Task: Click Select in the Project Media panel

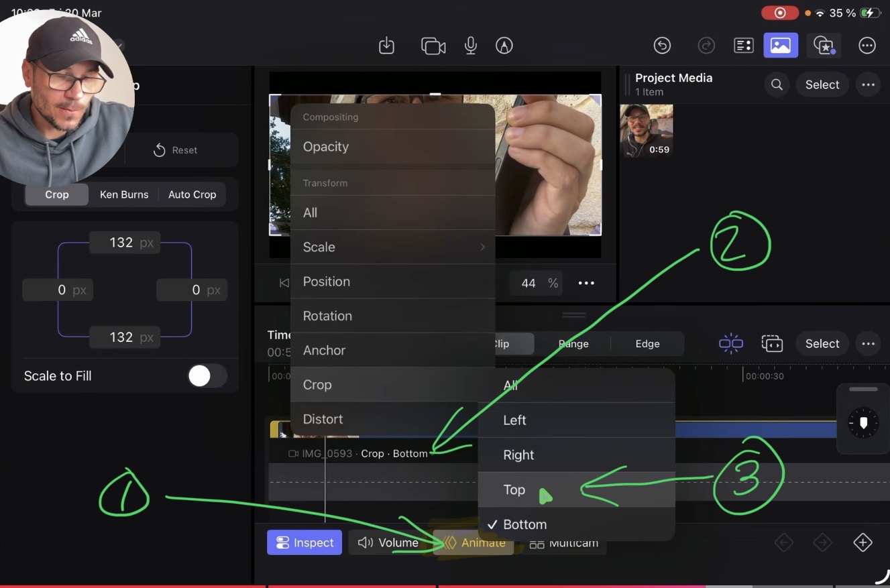Action: (822, 84)
